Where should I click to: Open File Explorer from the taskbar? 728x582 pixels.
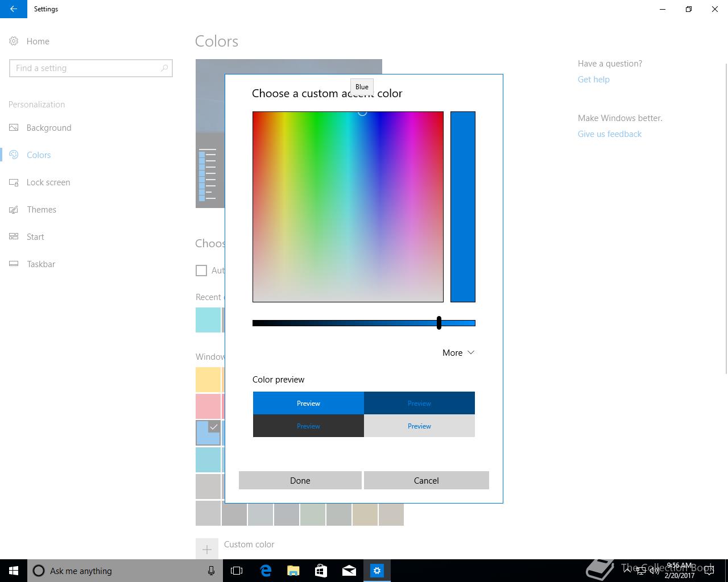(293, 571)
